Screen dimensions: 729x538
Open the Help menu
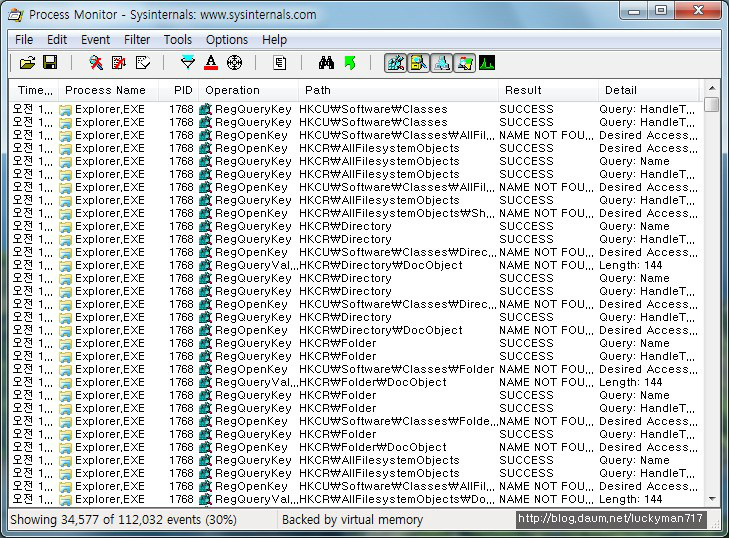274,40
